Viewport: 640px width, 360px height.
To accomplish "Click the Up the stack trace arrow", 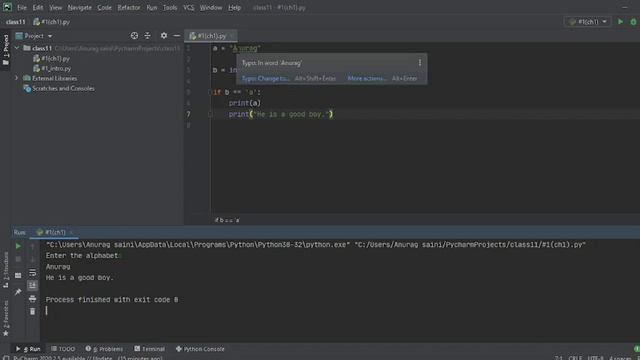I will tap(32, 246).
